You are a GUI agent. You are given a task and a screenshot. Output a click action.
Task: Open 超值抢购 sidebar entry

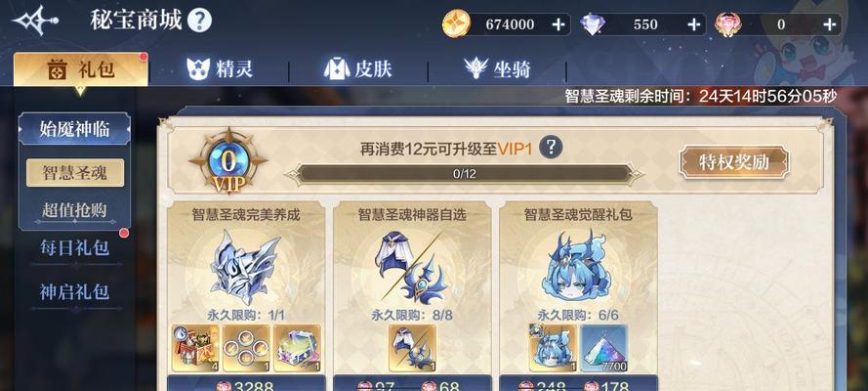(x=74, y=210)
